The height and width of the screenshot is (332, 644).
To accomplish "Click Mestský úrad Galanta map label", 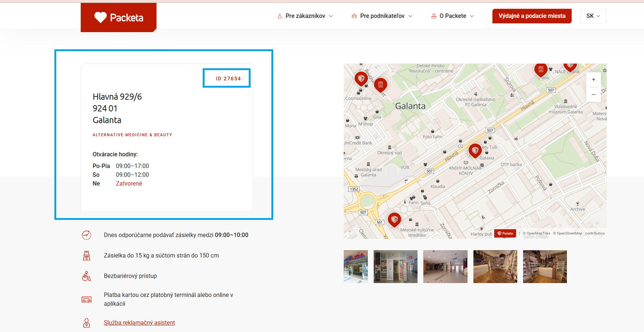I will click(x=368, y=172).
